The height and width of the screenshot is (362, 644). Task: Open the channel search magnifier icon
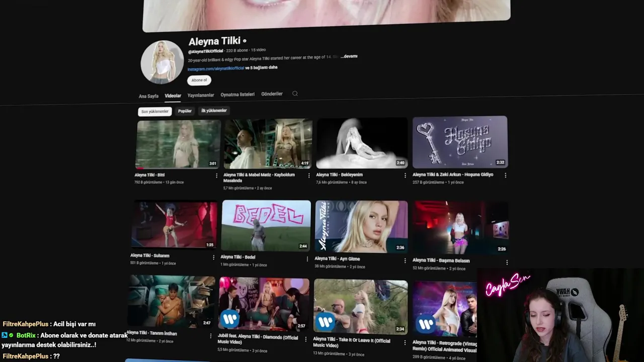click(x=295, y=94)
